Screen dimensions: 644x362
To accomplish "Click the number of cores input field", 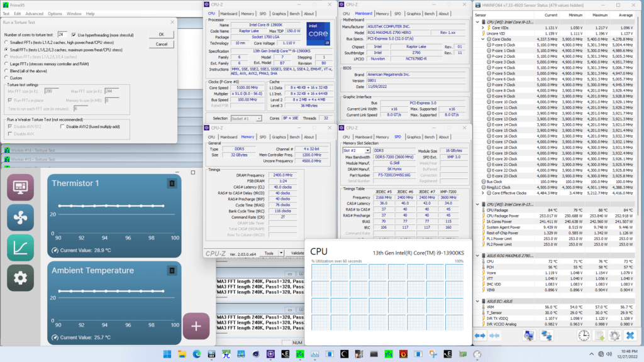I will [63, 34].
